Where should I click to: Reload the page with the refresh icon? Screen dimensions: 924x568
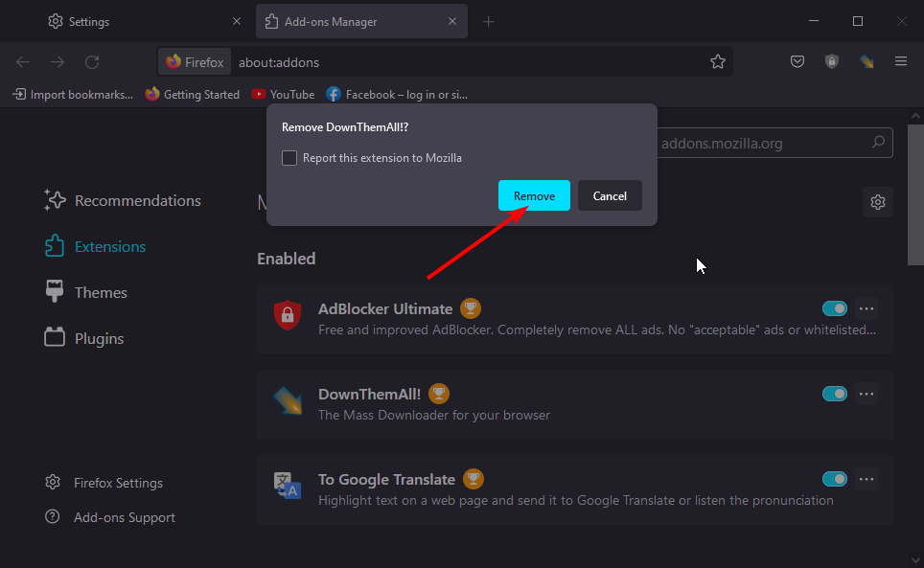pos(92,62)
